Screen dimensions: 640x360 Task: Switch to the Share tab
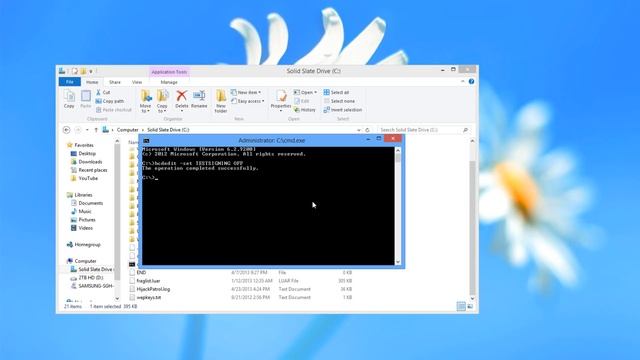point(115,82)
